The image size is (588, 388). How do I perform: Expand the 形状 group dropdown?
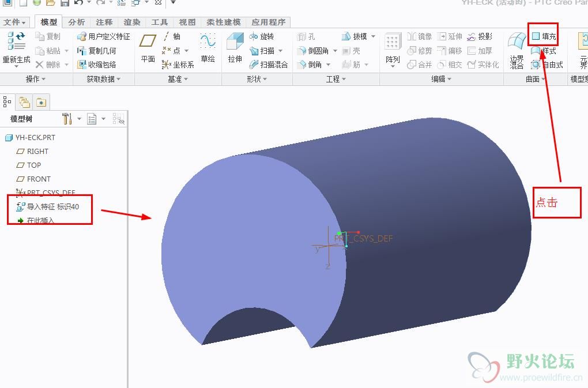257,79
